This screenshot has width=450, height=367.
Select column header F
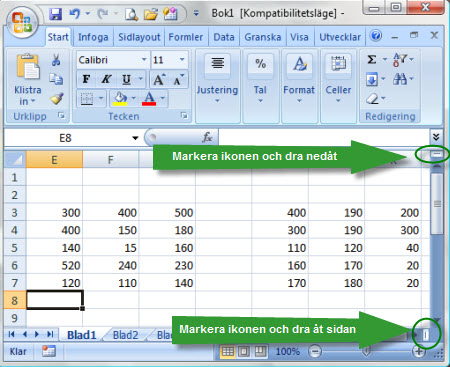(110, 160)
